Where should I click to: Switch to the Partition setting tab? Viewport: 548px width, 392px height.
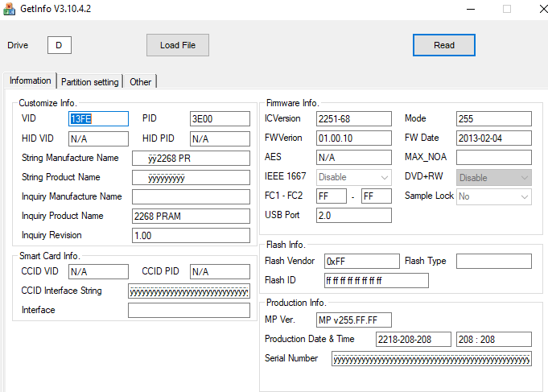pos(90,82)
